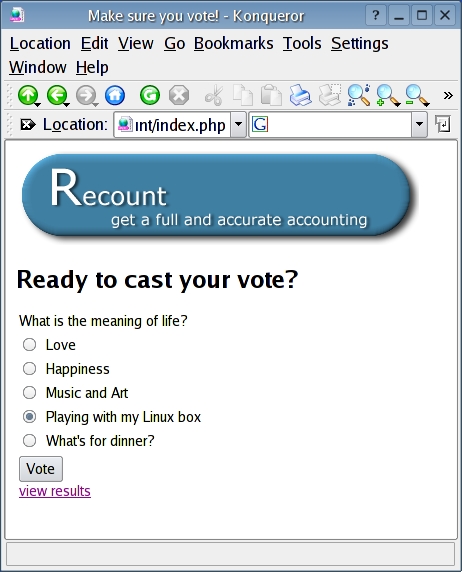Expand the location URL history dropdown
The image size is (462, 572).
[x=238, y=124]
